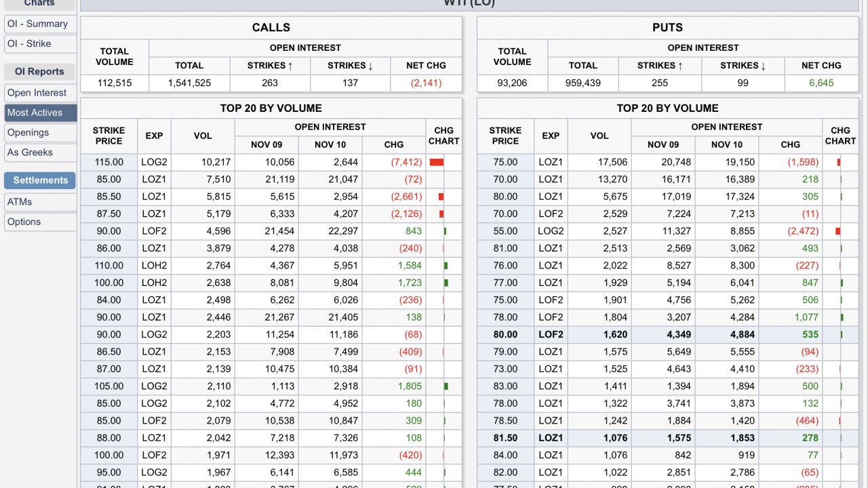Click red change bar for 115.00 LOG2 call
The width and height of the screenshot is (868, 488).
click(x=437, y=162)
